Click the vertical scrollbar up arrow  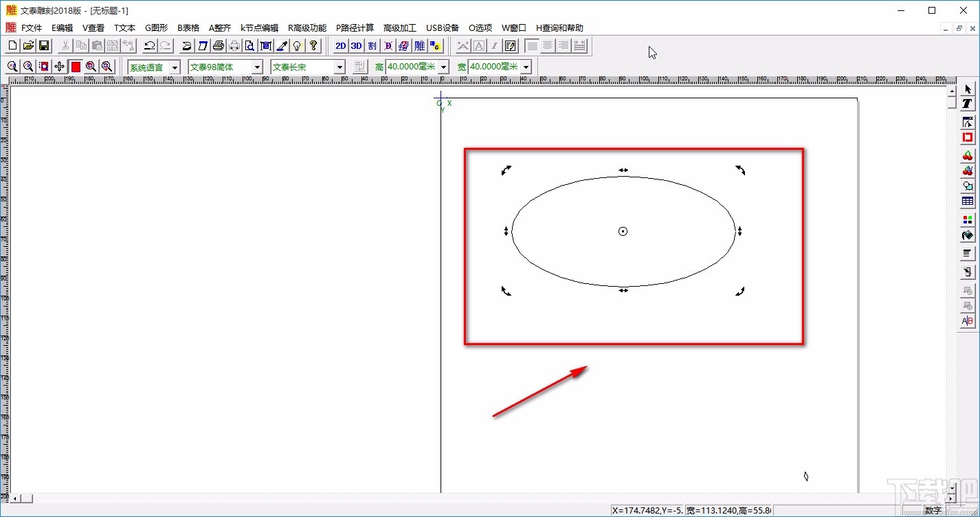click(x=952, y=91)
